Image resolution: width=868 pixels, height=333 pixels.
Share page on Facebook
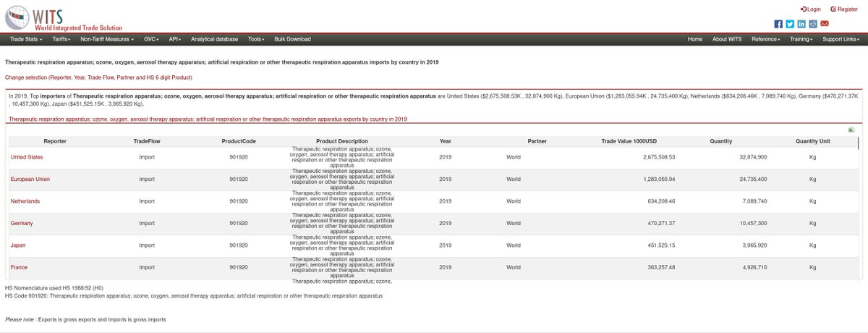tap(778, 24)
